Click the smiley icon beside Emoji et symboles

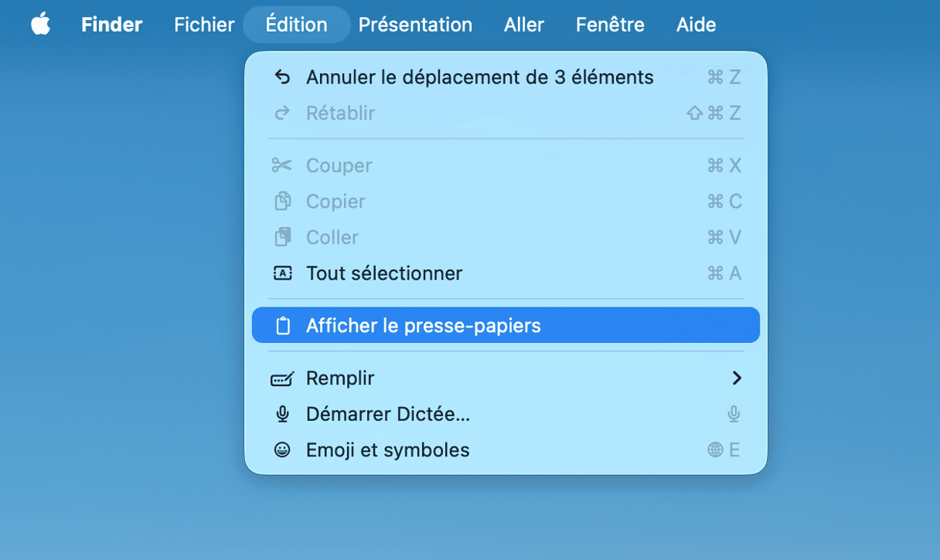tap(283, 450)
